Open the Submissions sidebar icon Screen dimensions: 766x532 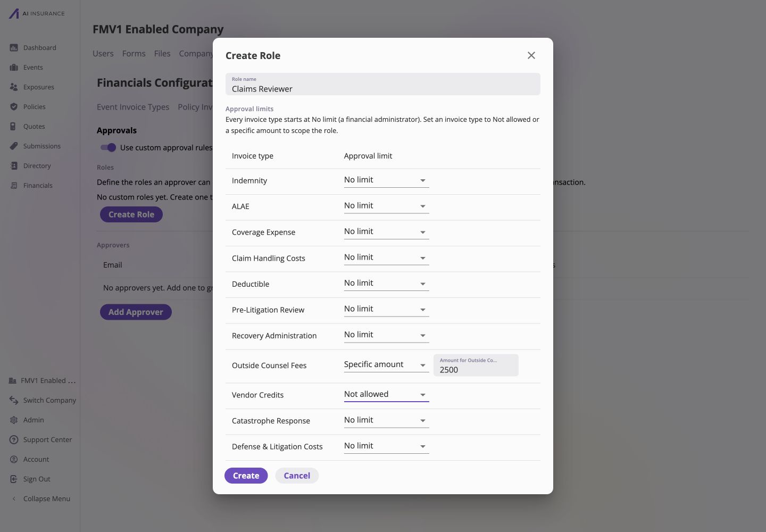pos(14,146)
